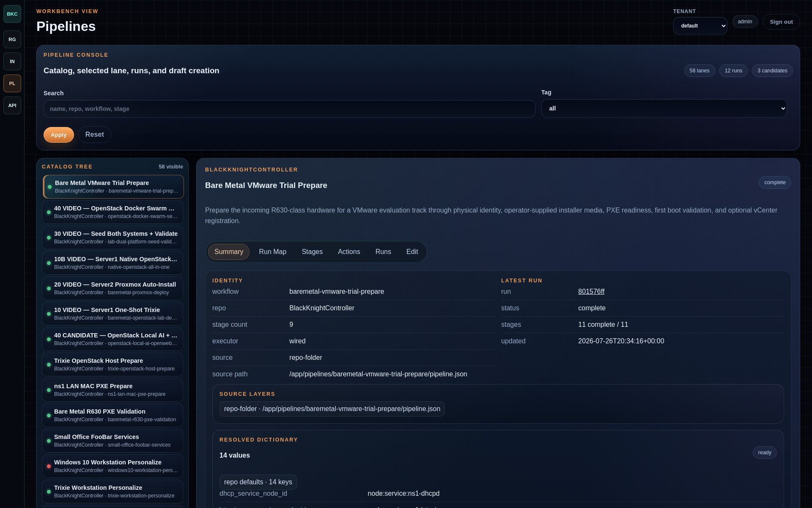Switch to the Summary tab

(x=229, y=252)
